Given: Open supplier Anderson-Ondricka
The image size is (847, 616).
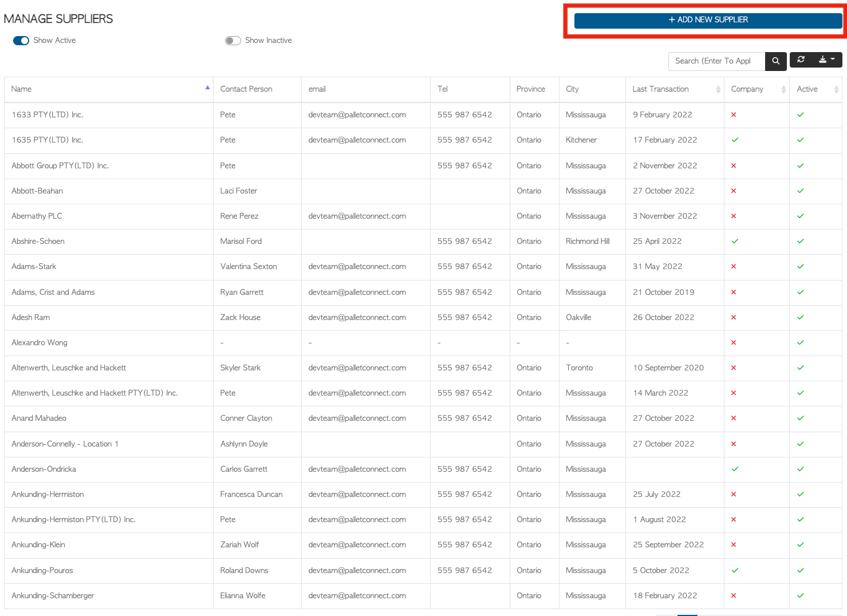Looking at the screenshot, I should (44, 469).
